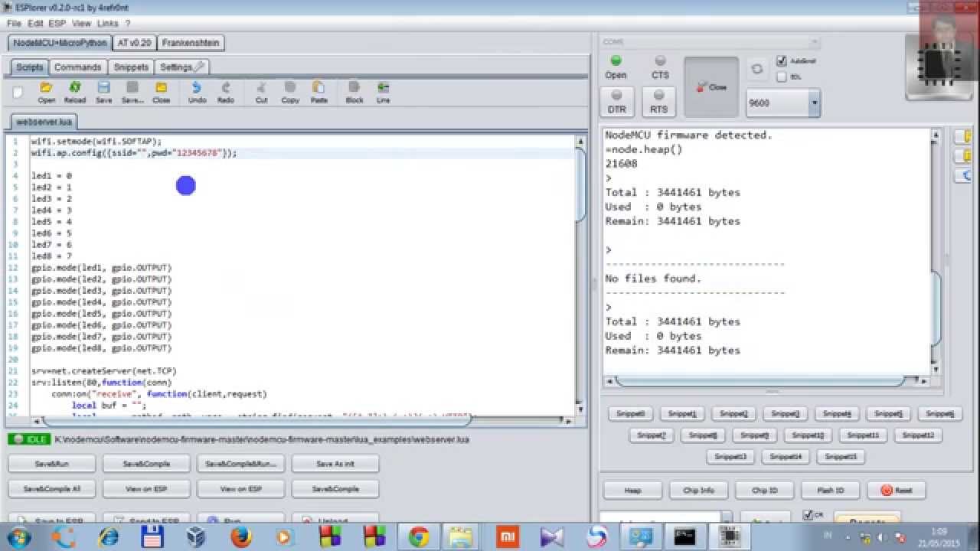Reload the script from disk
This screenshot has height=551, width=980.
[x=75, y=93]
